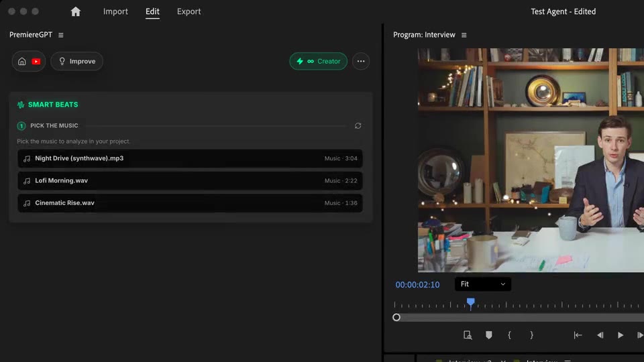644x362 pixels.
Task: Select Night Drive (synthwave).mp3 track
Action: pyautogui.click(x=190, y=158)
